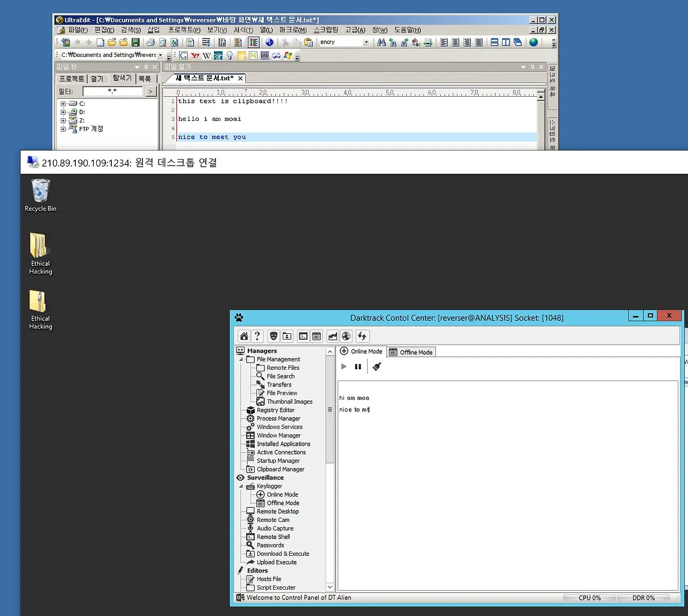The width and height of the screenshot is (688, 616).
Task: Open the 편집(E) menu in UltraEdit
Action: pyautogui.click(x=104, y=30)
